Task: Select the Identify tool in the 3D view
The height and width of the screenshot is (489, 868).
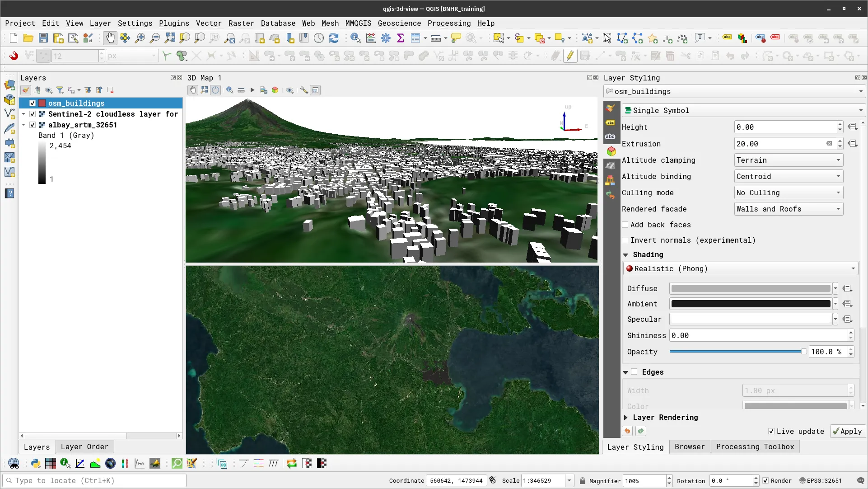Action: (229, 90)
